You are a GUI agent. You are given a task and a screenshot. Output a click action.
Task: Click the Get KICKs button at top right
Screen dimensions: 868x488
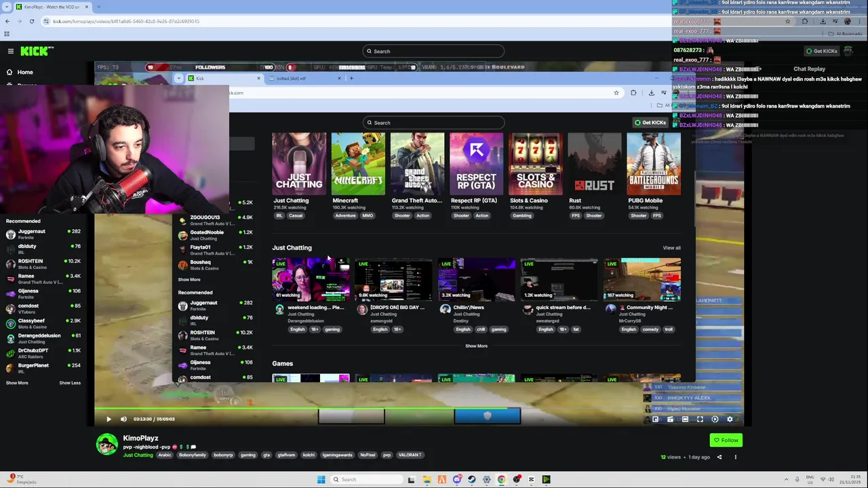[821, 51]
